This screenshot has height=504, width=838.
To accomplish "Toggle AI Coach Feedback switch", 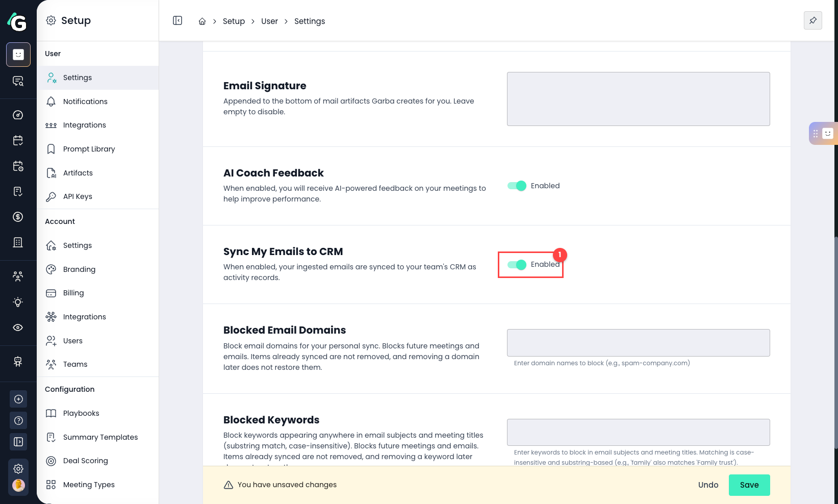I will (x=517, y=186).
